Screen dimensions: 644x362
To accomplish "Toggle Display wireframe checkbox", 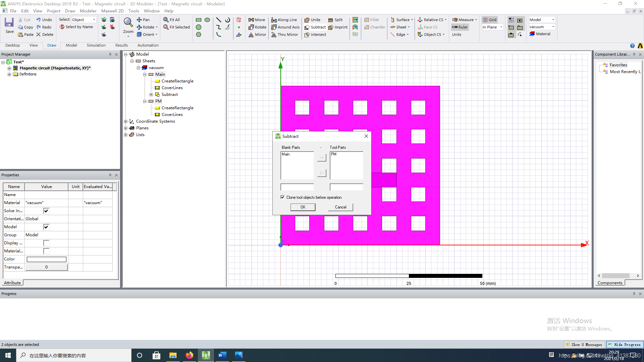I will tap(46, 243).
